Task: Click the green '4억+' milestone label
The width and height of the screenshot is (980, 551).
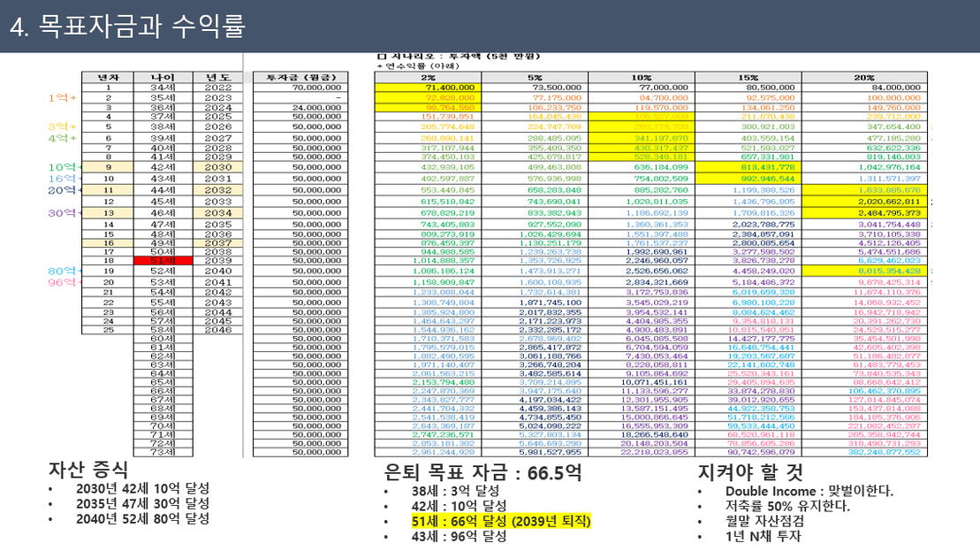Action: 63,138
